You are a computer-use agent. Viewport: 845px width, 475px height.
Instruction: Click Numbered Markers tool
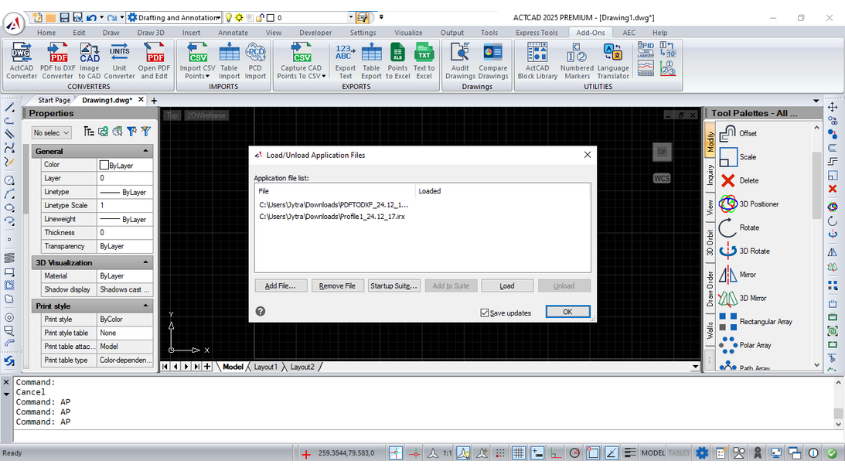577,60
